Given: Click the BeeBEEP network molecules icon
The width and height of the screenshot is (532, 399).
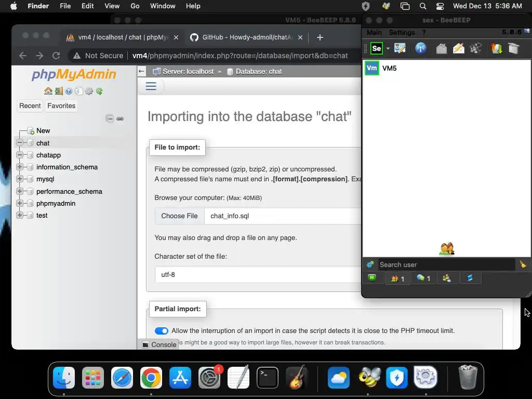Looking at the screenshot, I should pos(476,48).
